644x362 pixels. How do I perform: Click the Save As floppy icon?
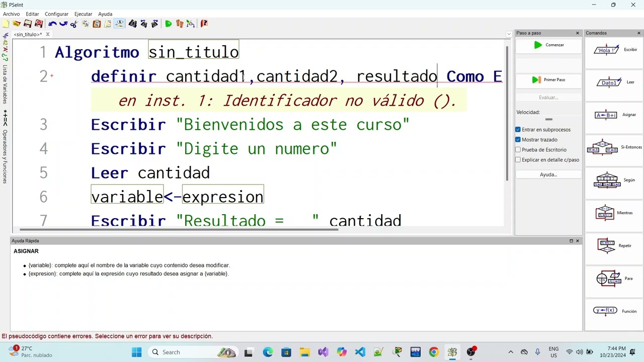39,24
